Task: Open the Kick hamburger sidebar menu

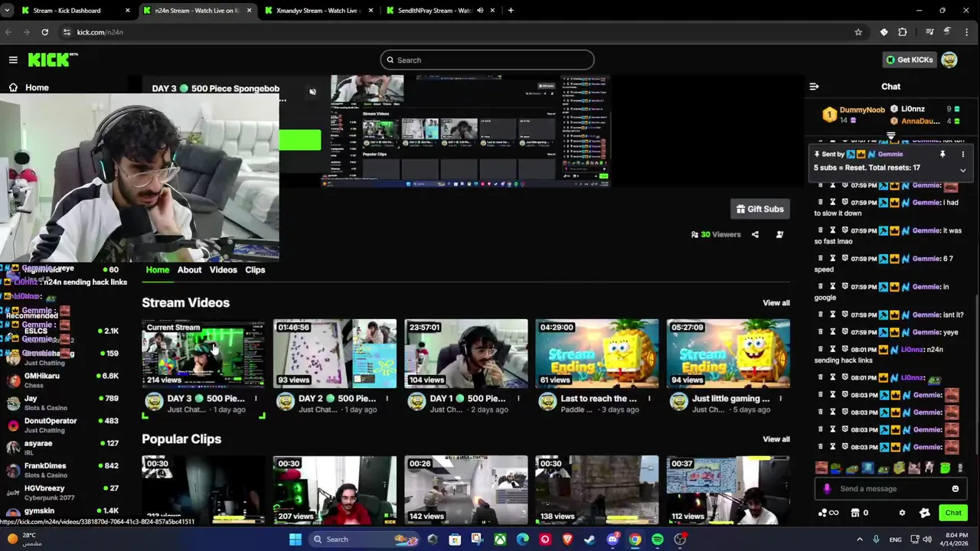Action: [13, 60]
